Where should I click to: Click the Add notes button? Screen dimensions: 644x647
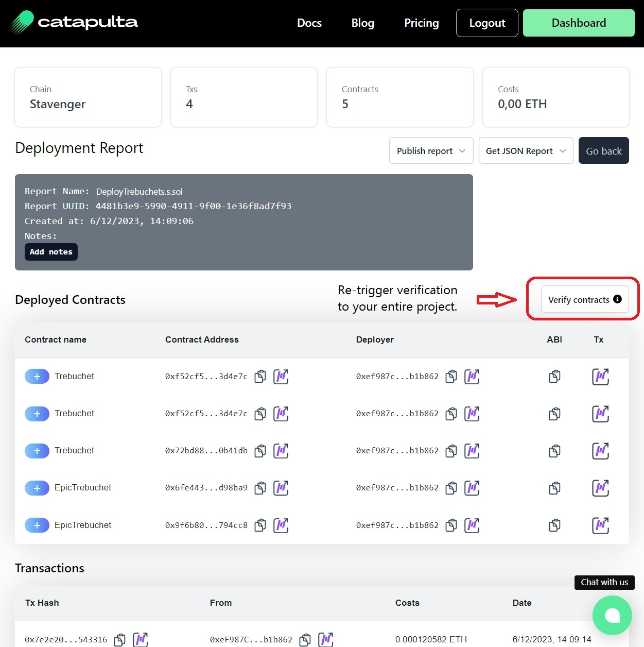pos(51,252)
